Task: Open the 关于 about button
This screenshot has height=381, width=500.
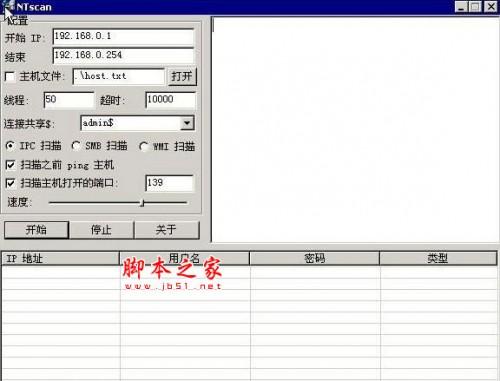Action: click(x=167, y=230)
